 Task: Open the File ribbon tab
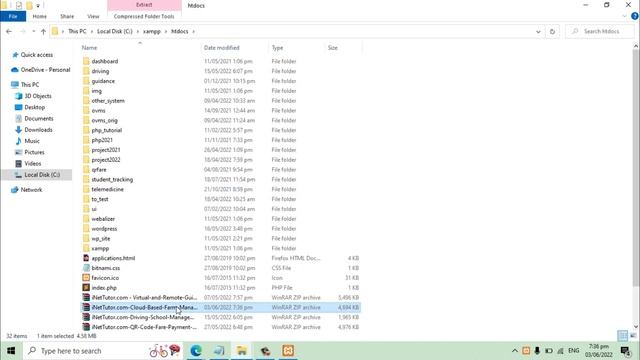coord(13,16)
